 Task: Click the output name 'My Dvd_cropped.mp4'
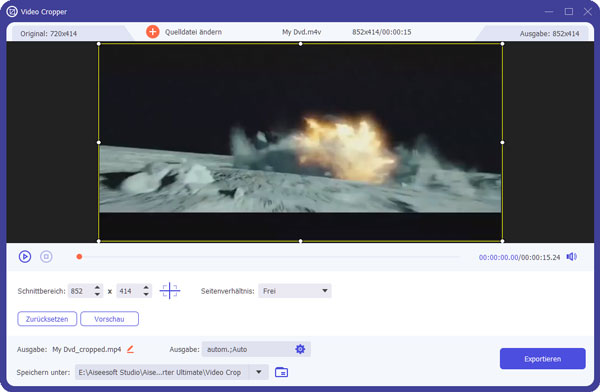(x=87, y=350)
